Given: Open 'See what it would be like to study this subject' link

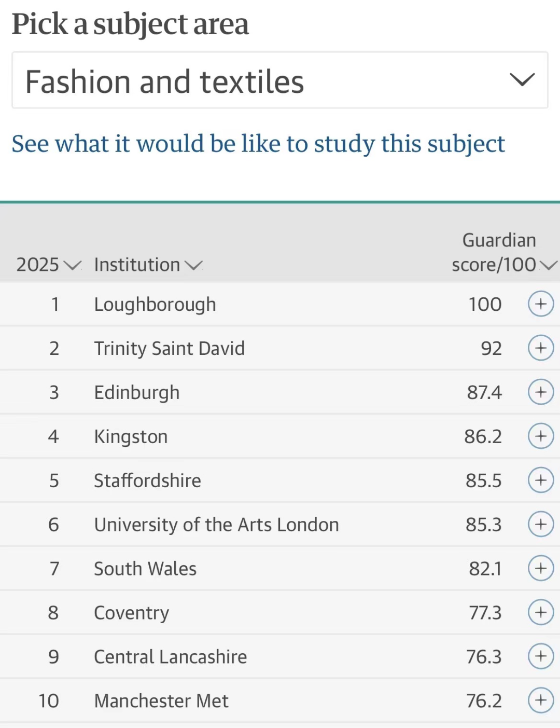Looking at the screenshot, I should [258, 144].
